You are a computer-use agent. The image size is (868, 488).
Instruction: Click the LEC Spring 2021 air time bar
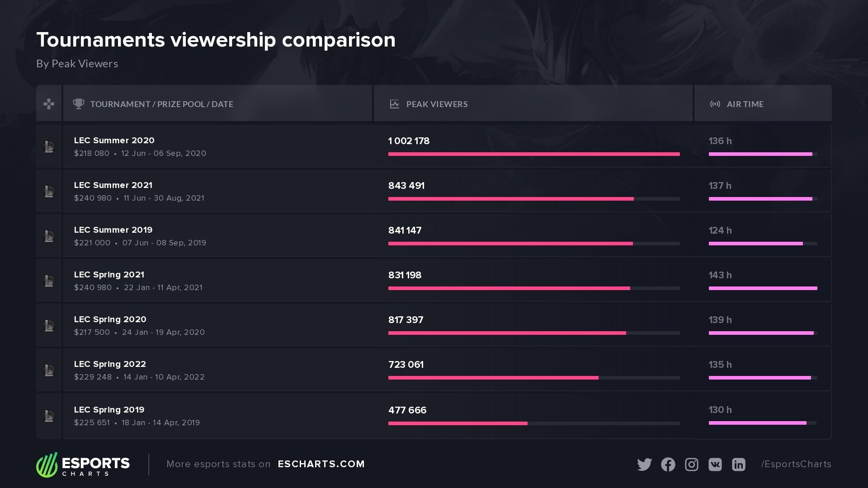coord(763,288)
